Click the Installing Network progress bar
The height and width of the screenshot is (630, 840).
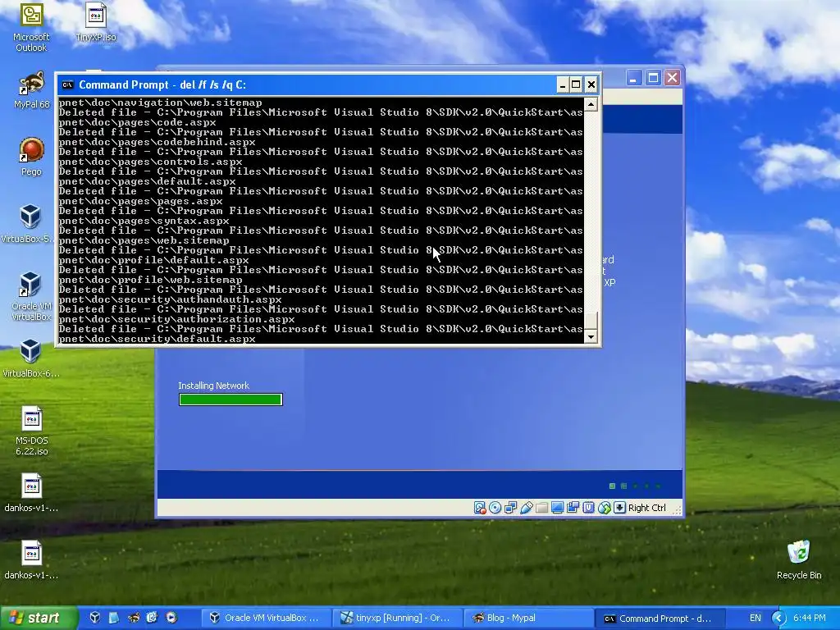(x=231, y=399)
